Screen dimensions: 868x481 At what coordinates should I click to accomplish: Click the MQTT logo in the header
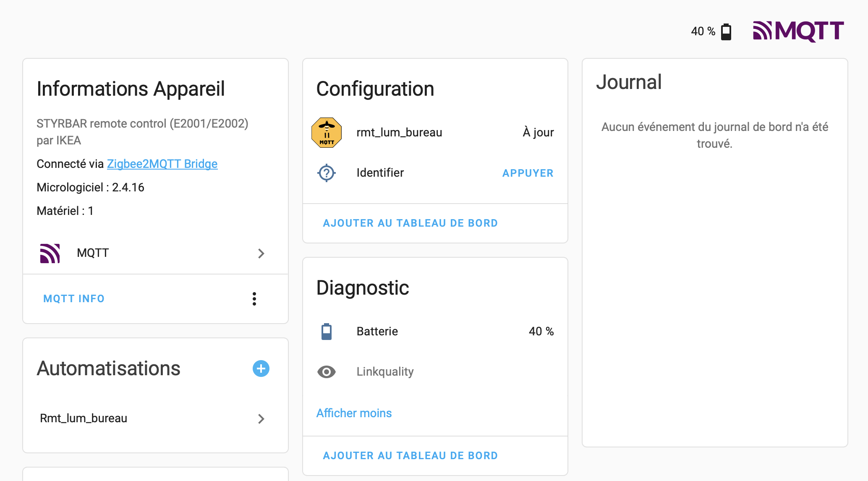point(798,31)
